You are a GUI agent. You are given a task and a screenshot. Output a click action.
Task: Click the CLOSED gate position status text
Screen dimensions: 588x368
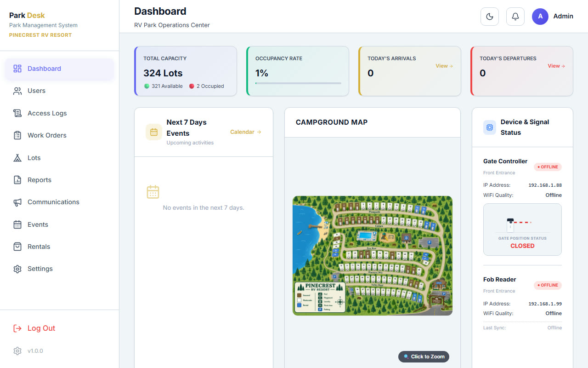522,246
